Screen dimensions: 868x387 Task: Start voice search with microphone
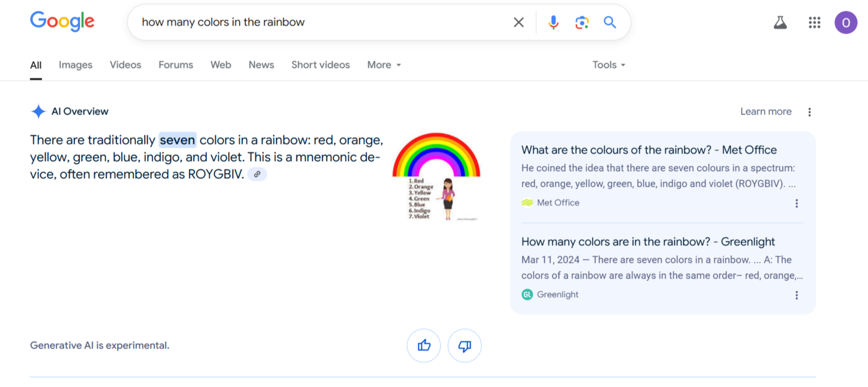[553, 22]
